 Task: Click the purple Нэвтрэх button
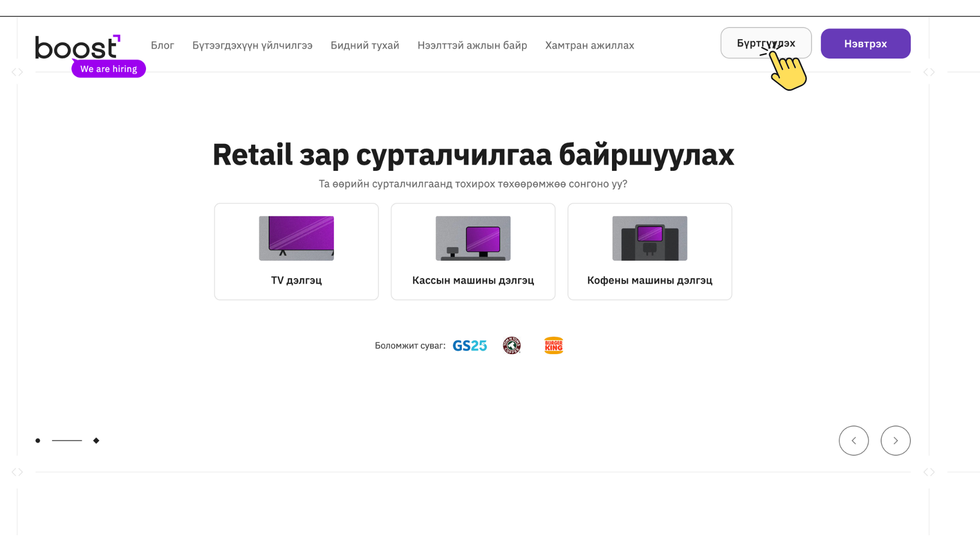point(865,44)
